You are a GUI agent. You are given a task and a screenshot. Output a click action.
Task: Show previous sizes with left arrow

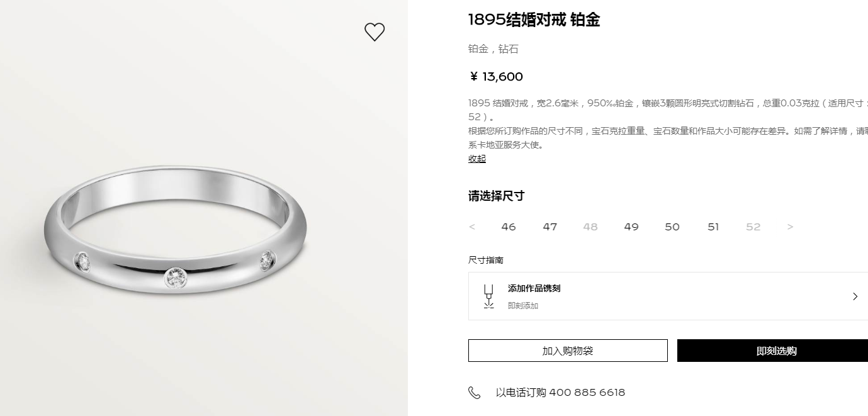tap(472, 227)
